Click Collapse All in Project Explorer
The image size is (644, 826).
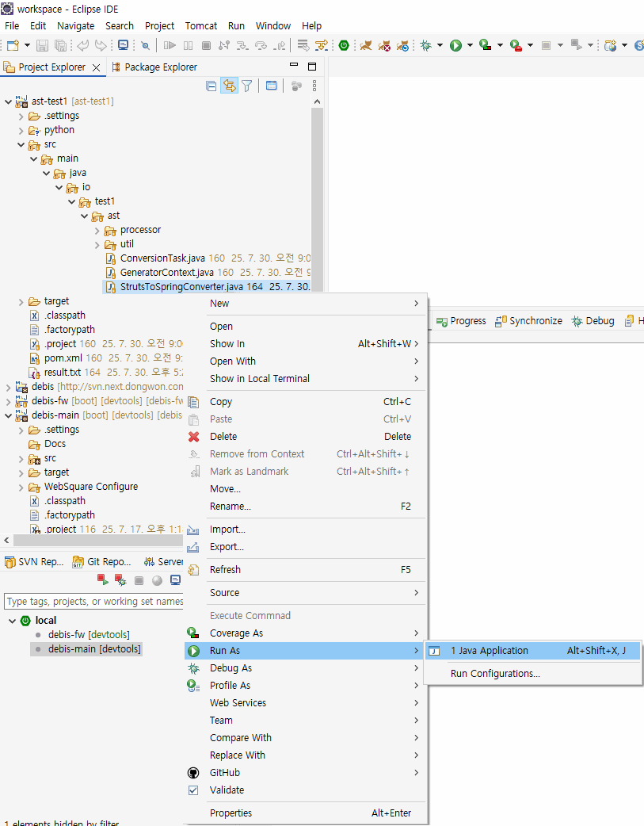(x=211, y=86)
